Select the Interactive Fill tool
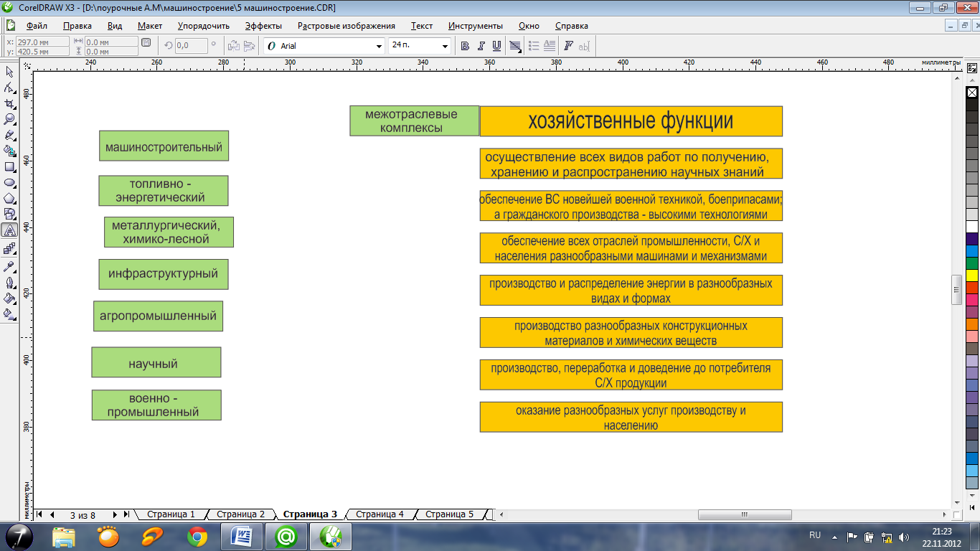This screenshot has width=980, height=551. tap(10, 314)
